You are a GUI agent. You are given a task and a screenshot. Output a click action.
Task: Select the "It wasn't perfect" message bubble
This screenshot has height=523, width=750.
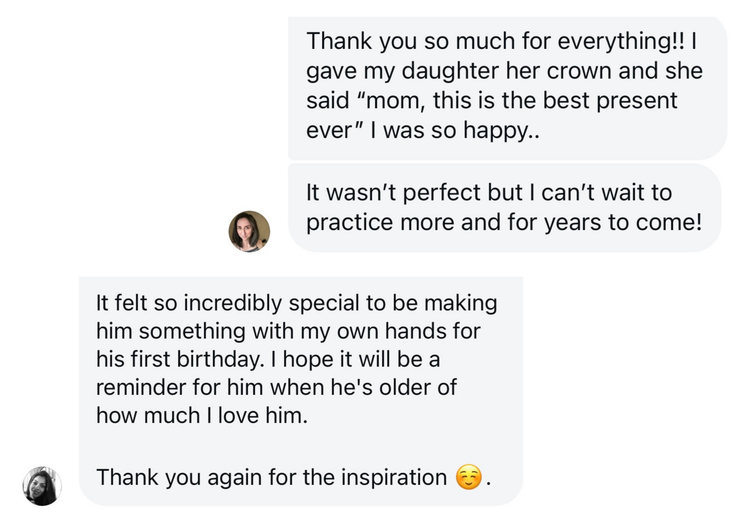coord(505,207)
